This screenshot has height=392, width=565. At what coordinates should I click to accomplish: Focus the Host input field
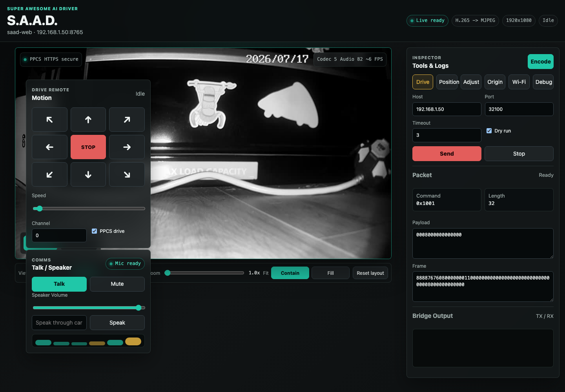click(447, 109)
